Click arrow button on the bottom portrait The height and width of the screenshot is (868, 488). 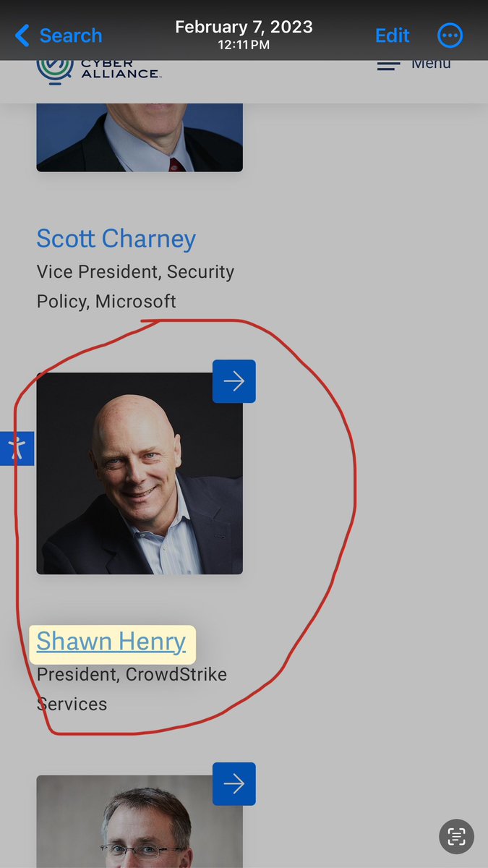click(234, 783)
